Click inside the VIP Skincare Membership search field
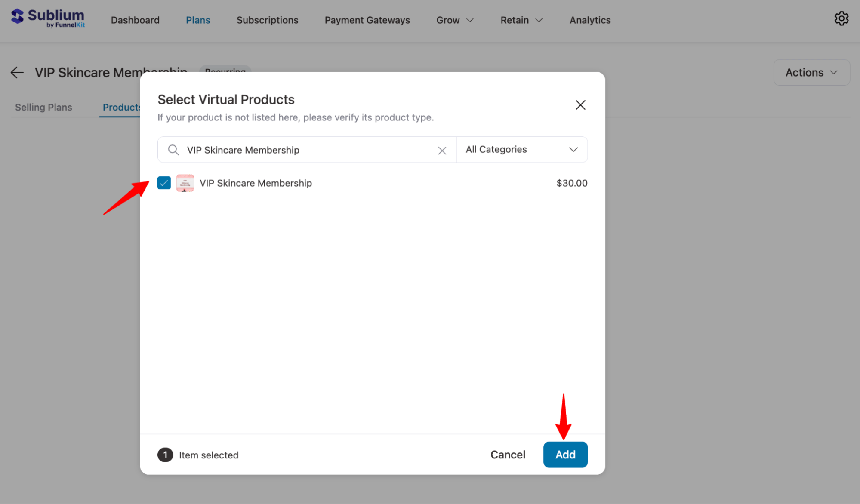Image resolution: width=860 pixels, height=504 pixels. click(301, 150)
